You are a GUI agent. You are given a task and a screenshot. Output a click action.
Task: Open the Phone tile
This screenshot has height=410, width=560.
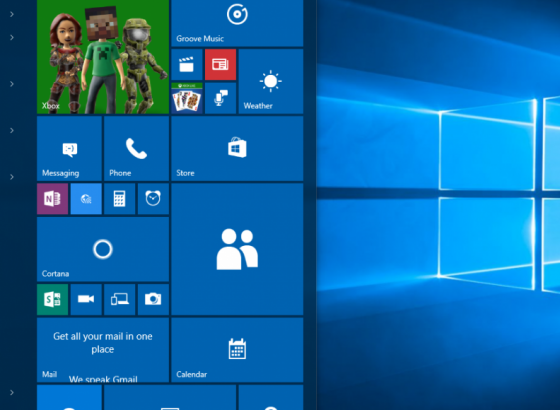tap(136, 149)
